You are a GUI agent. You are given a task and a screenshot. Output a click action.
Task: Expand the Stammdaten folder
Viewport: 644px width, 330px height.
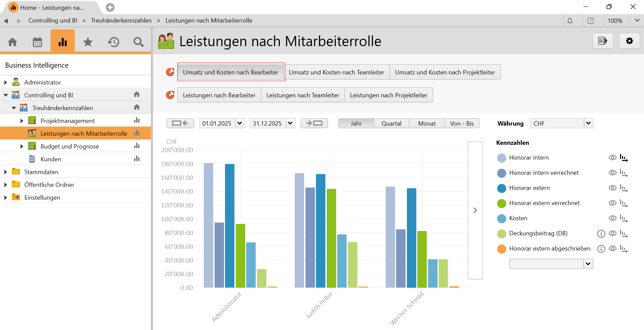[x=6, y=172]
